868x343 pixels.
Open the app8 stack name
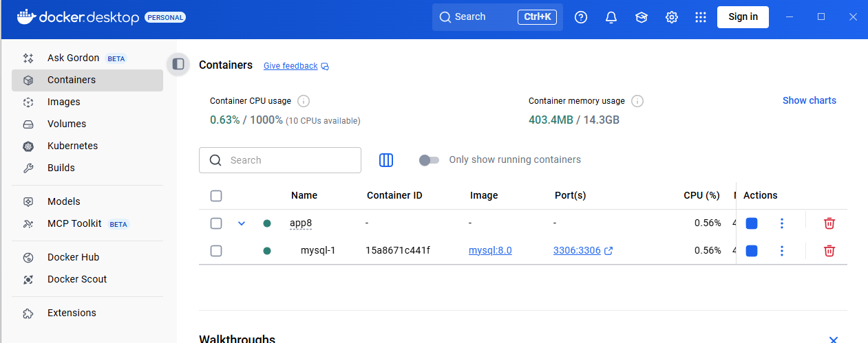[301, 223]
